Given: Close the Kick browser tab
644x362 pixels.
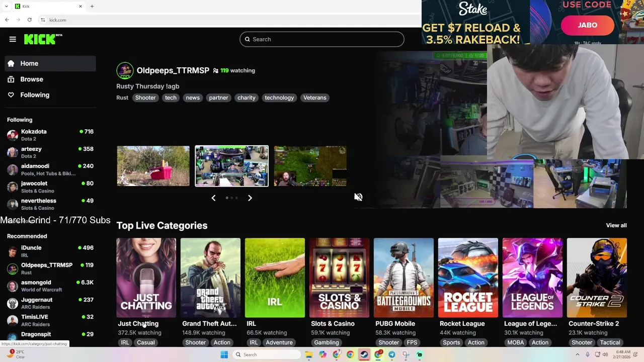Looking at the screenshot, I should (x=80, y=6).
